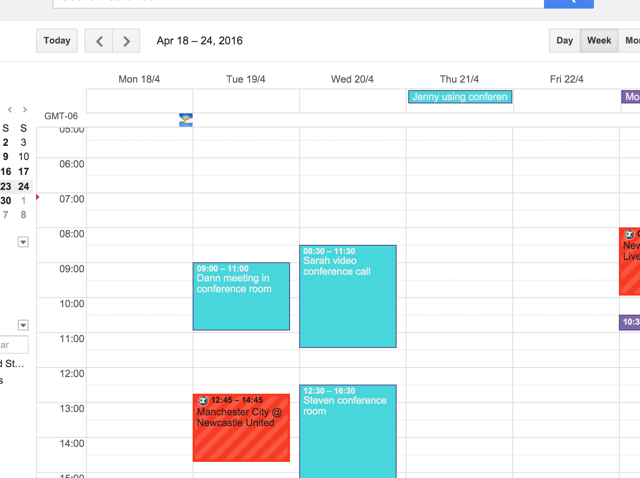The height and width of the screenshot is (478, 640).
Task: Switch to Week view
Action: click(599, 41)
